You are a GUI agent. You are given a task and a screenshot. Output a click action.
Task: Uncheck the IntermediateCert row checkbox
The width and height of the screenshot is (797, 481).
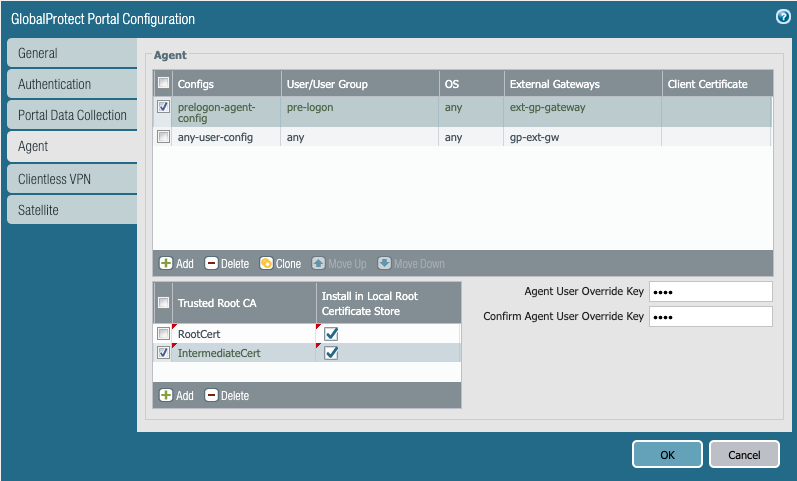(x=163, y=352)
